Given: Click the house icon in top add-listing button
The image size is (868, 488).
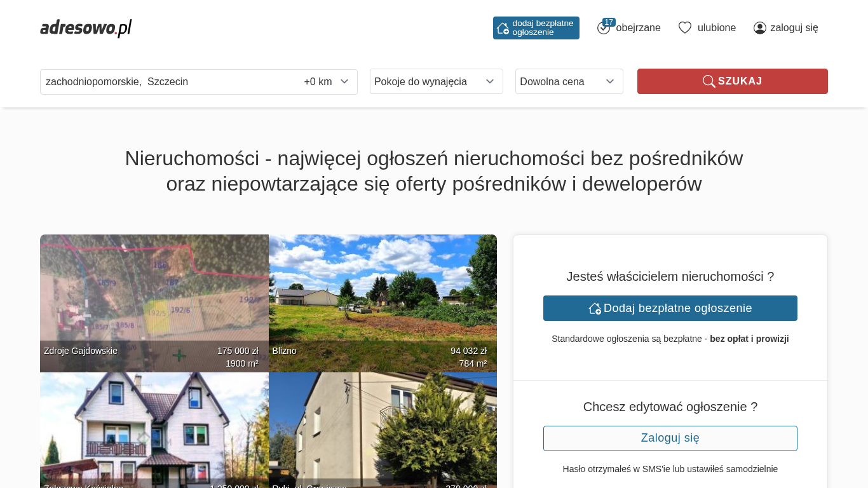Looking at the screenshot, I should (x=503, y=28).
